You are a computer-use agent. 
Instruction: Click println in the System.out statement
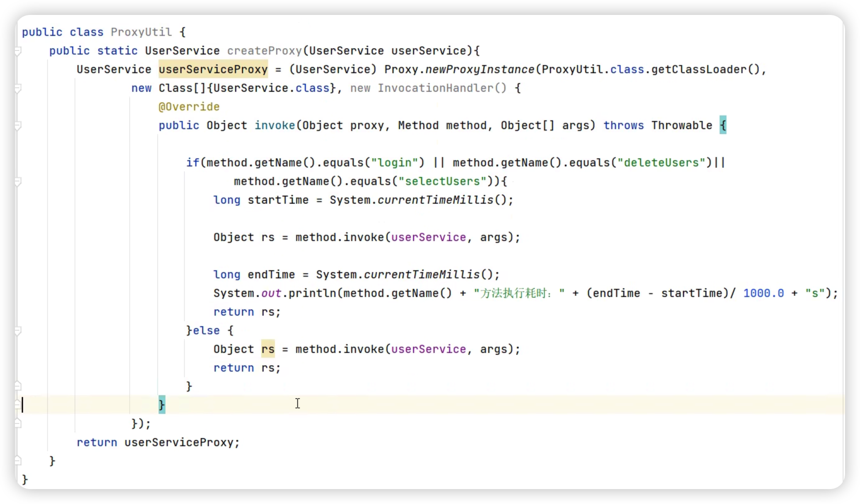[x=312, y=293]
